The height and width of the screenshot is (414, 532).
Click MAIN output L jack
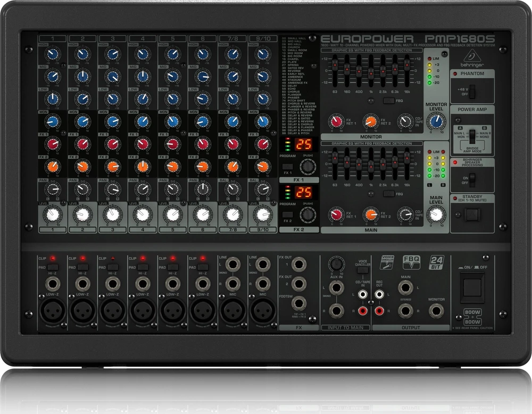click(405, 288)
